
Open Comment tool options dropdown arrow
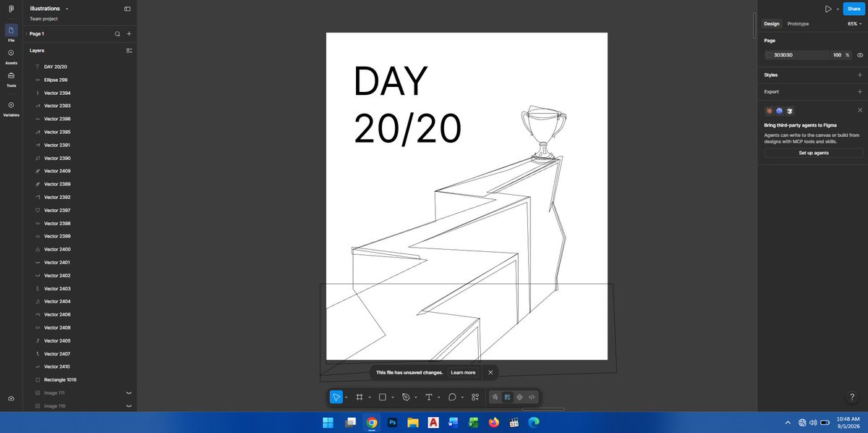[462, 397]
